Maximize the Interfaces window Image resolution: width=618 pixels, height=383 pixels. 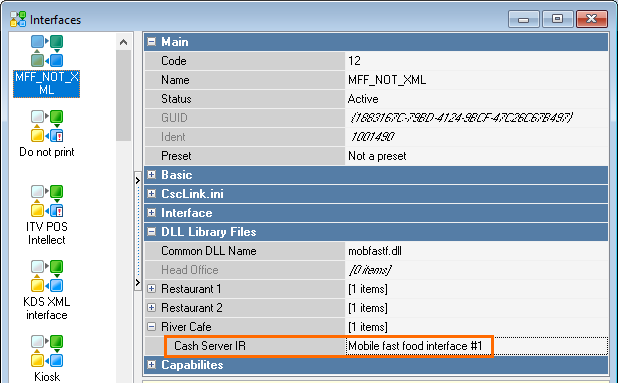[x=557, y=19]
